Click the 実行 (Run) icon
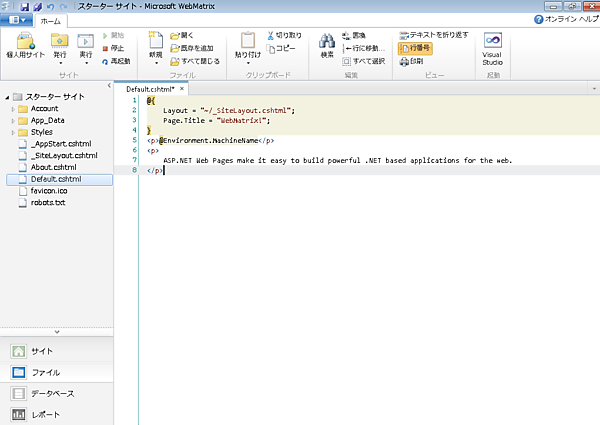600x425 pixels. pyautogui.click(x=86, y=43)
